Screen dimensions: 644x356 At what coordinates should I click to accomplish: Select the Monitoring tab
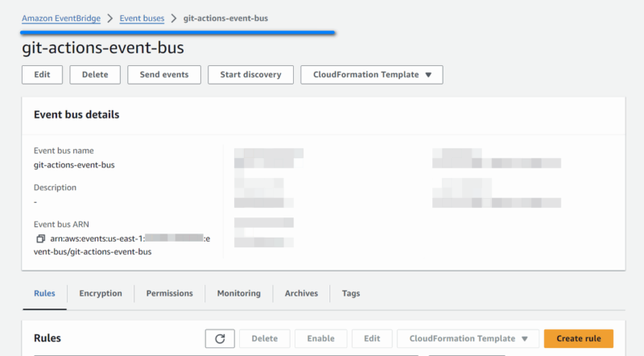(238, 293)
